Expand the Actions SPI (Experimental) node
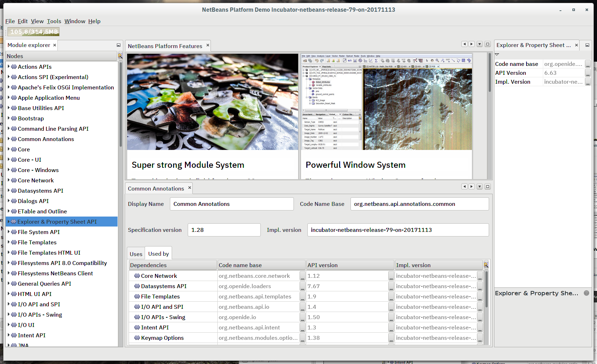This screenshot has height=364, width=597. pos(9,77)
